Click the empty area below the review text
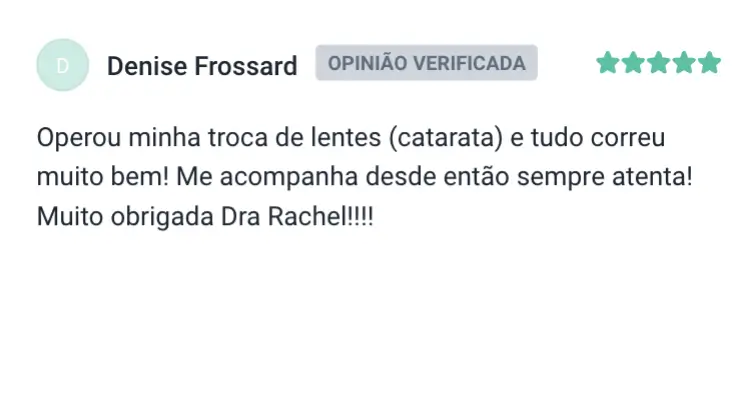The width and height of the screenshot is (756, 400). click(378, 310)
